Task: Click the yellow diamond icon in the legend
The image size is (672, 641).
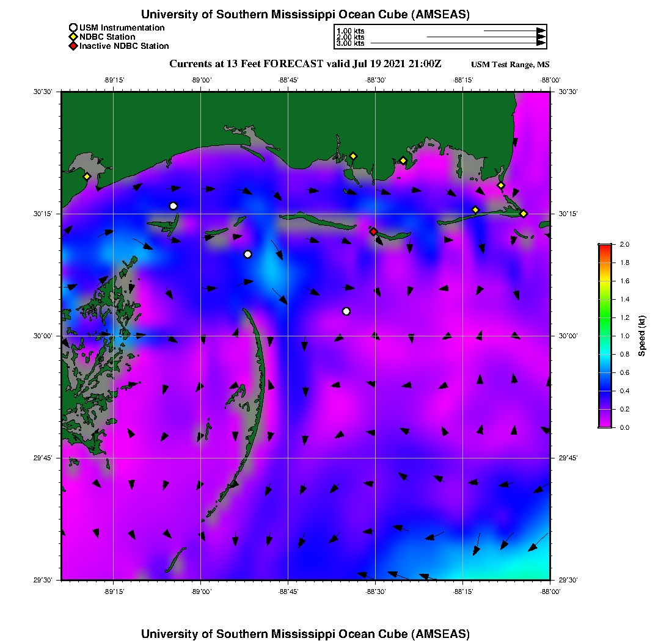Action: point(73,37)
